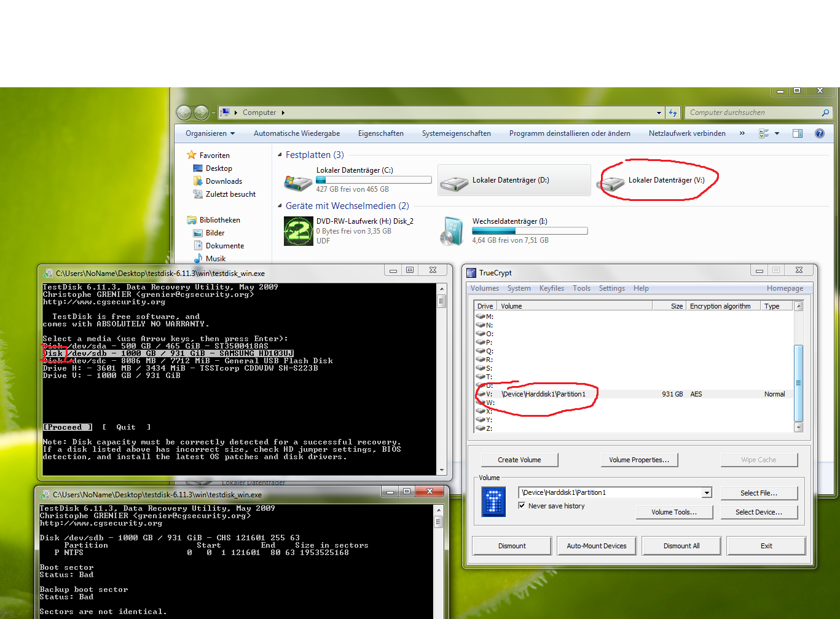
Task: Open the view options dropdown arrow
Action: click(777, 133)
